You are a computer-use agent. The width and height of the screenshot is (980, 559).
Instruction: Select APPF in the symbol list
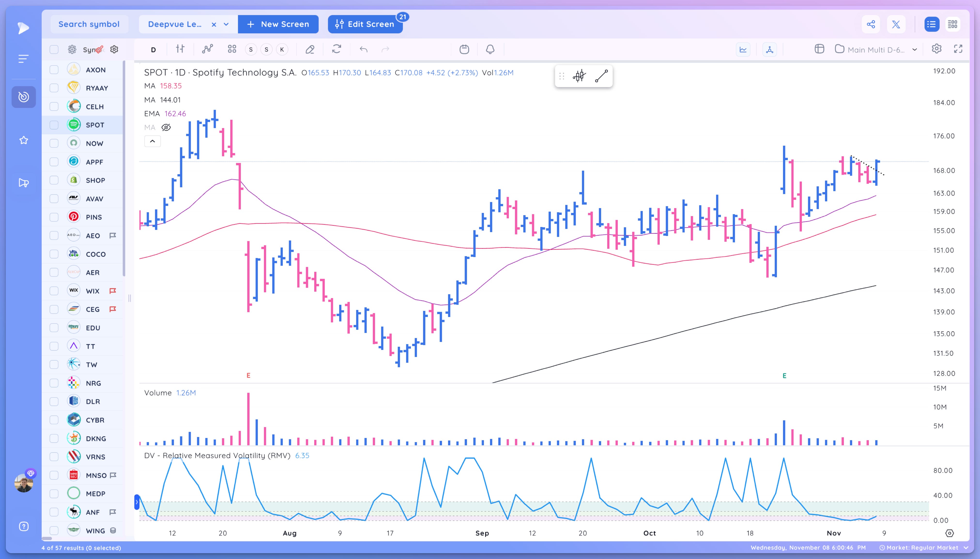tap(94, 162)
